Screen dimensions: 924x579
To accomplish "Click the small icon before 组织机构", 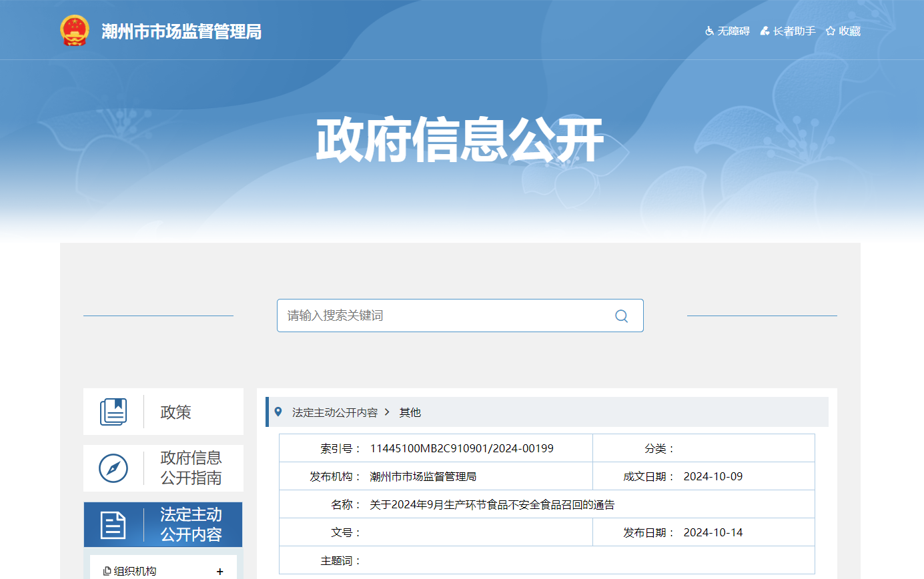I will coord(107,572).
